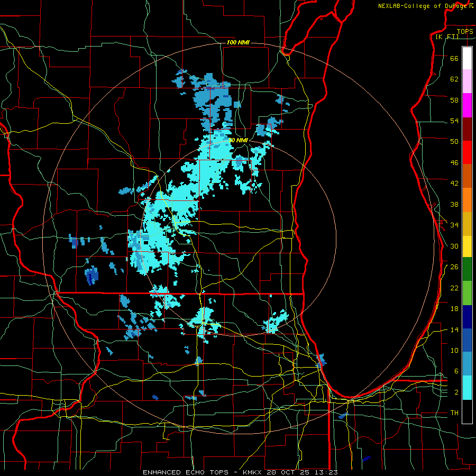Click the TOPS legend title
Image resolution: width=476 pixels, height=476 pixels.
pos(465,31)
